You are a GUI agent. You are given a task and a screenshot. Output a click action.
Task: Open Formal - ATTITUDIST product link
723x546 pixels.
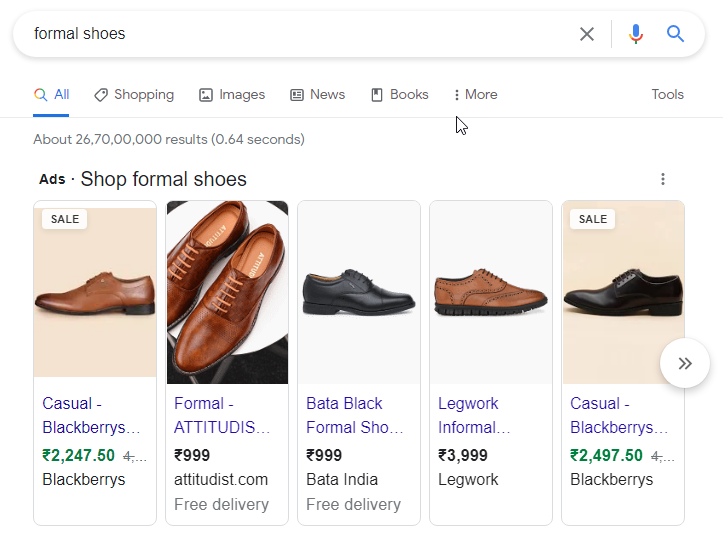(x=222, y=415)
